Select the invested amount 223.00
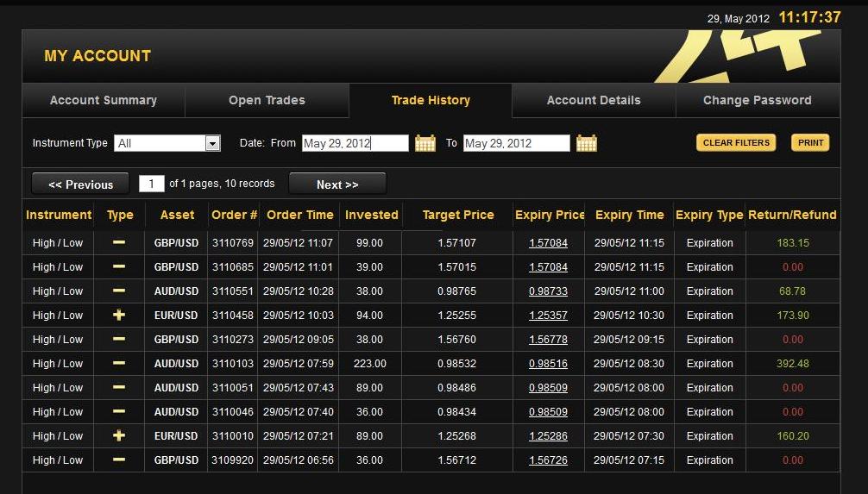Viewport: 868px width, 494px height. pyautogui.click(x=370, y=364)
